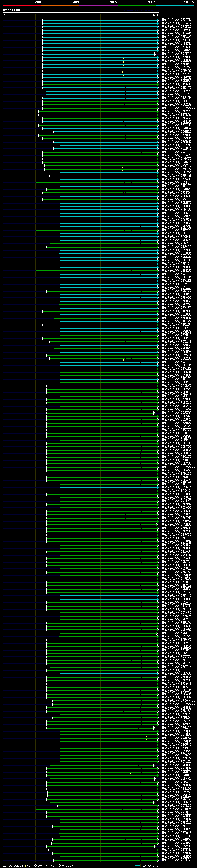Select the label UniRef100_A1IIA1
The height and width of the screenshot is (868, 197).
176,837
